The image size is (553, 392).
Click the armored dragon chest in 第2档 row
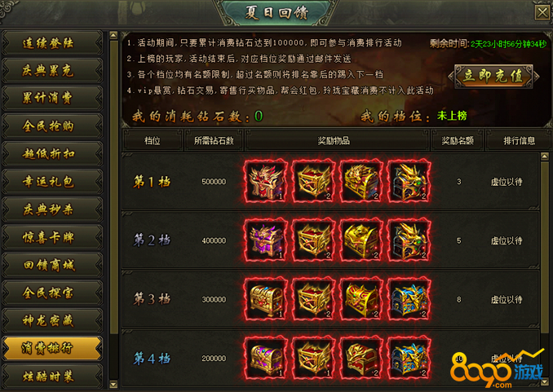point(409,240)
